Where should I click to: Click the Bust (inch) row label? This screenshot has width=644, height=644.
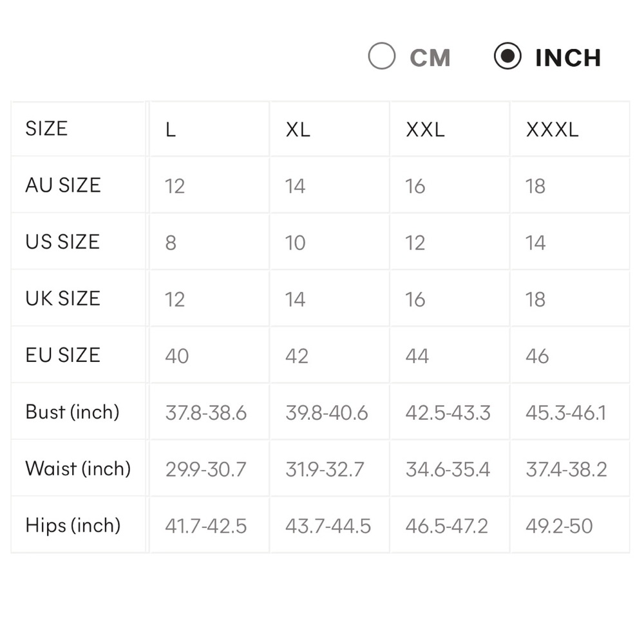72,412
